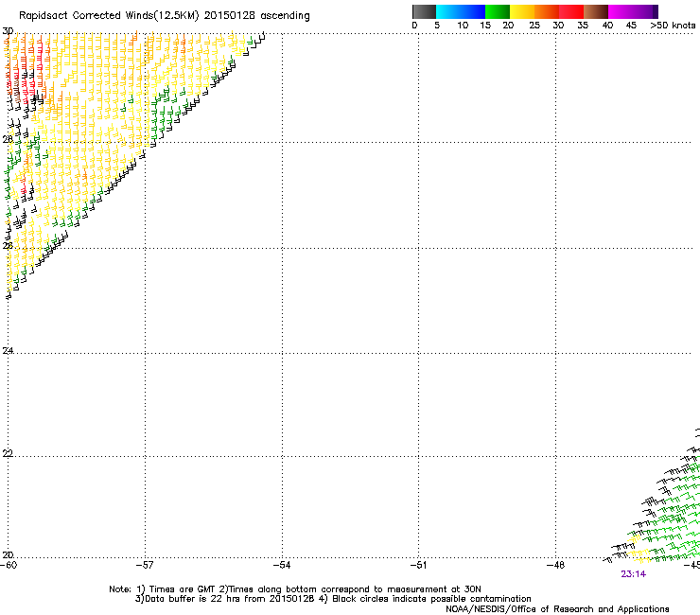The width and height of the screenshot is (700, 615).
Task: Click the note line starting 'Note: 1) Times are GMT'
Action: [295, 589]
